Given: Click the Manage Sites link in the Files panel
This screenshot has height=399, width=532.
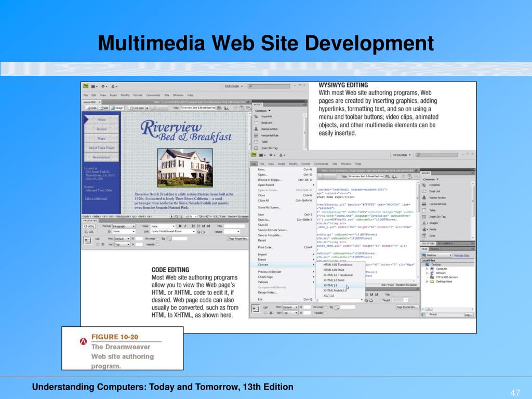Looking at the screenshot, I should pos(462,255).
